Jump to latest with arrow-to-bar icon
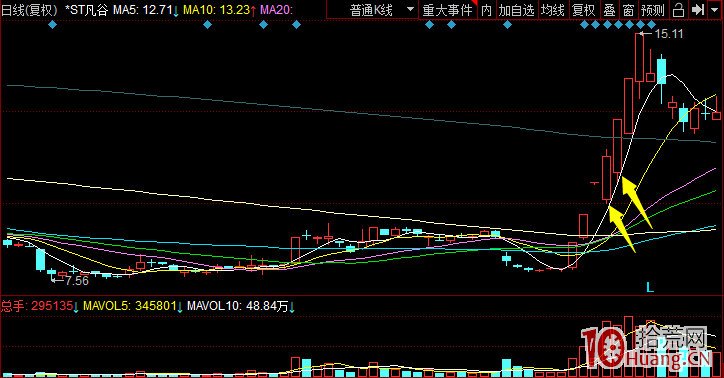 [698, 10]
